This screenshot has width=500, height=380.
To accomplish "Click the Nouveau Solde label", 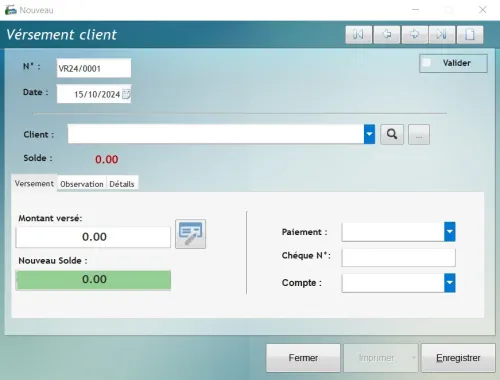I will click(53, 261).
